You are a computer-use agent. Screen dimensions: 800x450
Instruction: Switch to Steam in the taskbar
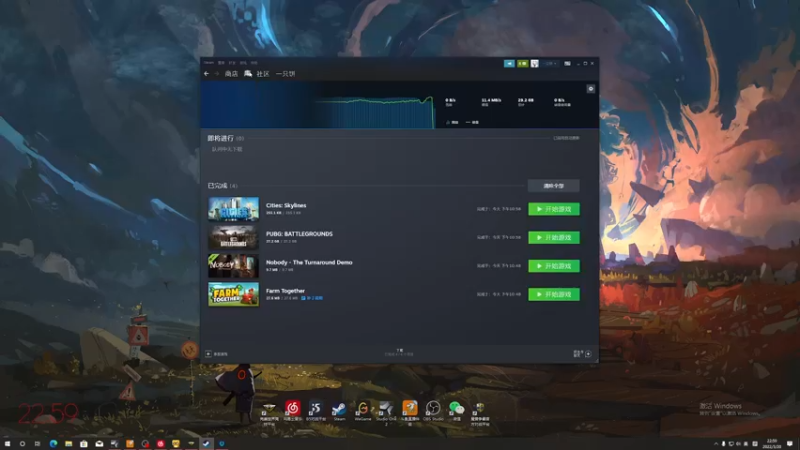click(206, 444)
